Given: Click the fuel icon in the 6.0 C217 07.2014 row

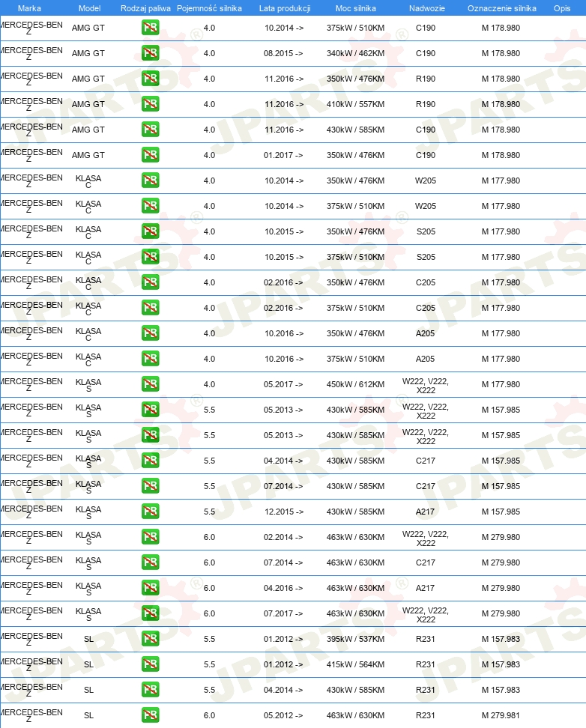Looking at the screenshot, I should (x=150, y=562).
